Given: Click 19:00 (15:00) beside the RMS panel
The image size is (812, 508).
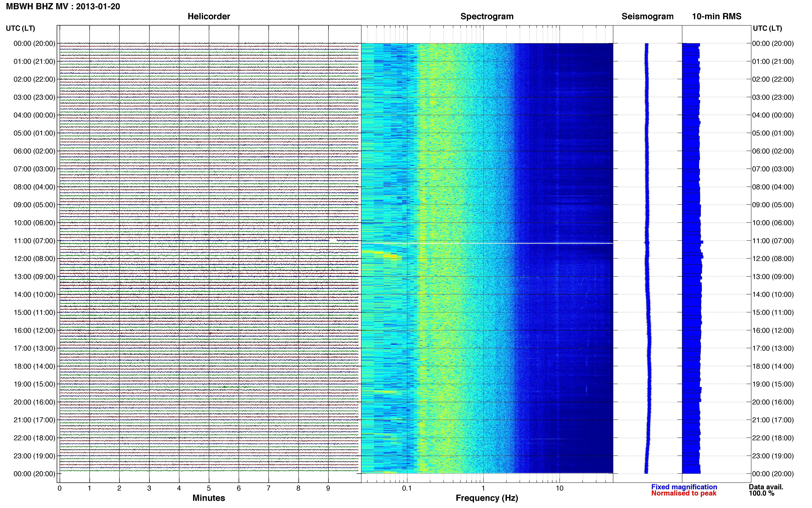Looking at the screenshot, I should 773,384.
